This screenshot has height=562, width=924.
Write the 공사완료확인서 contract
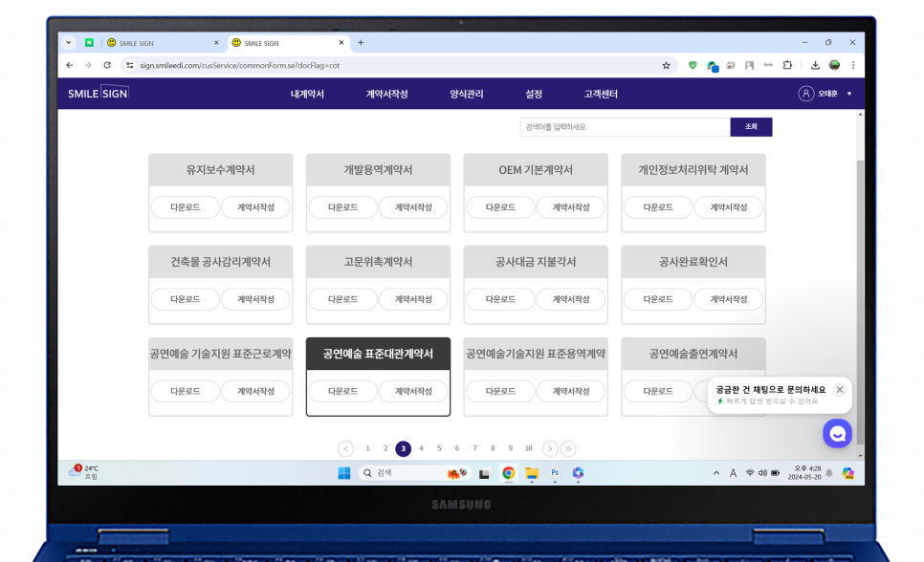(x=728, y=299)
